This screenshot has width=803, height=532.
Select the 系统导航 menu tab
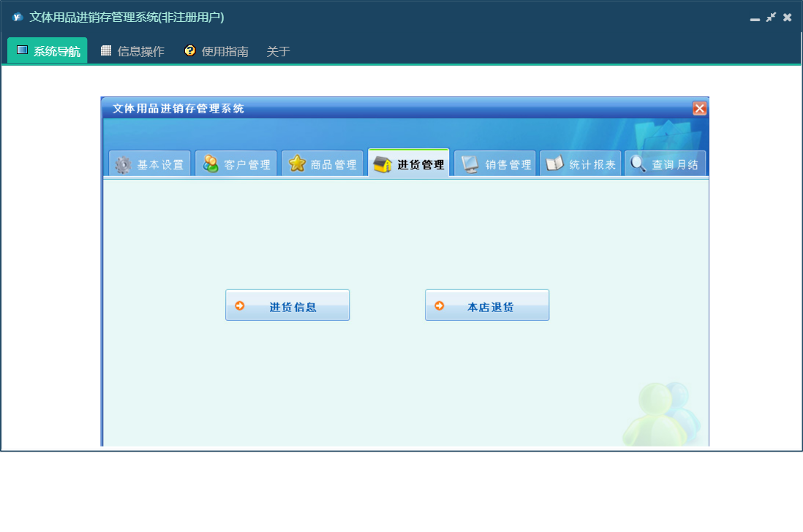click(x=48, y=50)
